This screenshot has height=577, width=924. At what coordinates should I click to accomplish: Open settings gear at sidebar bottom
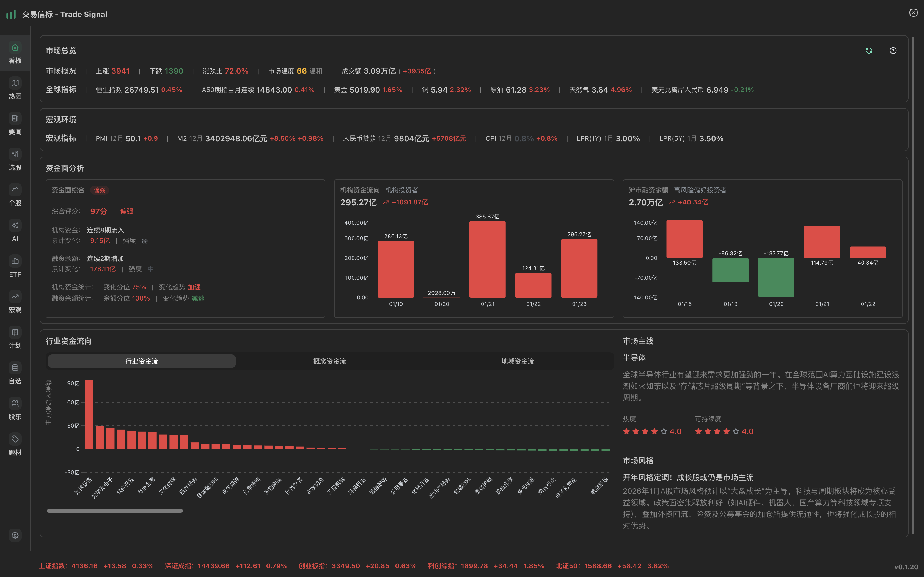(x=15, y=535)
